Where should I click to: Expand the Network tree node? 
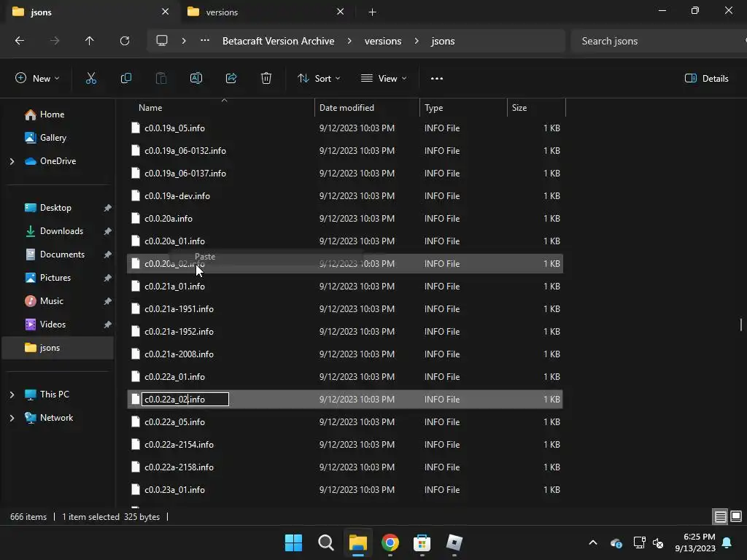(12, 418)
